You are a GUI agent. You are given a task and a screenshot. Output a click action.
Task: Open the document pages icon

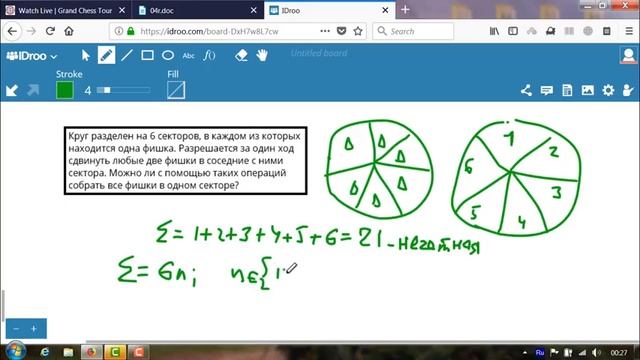(x=567, y=90)
